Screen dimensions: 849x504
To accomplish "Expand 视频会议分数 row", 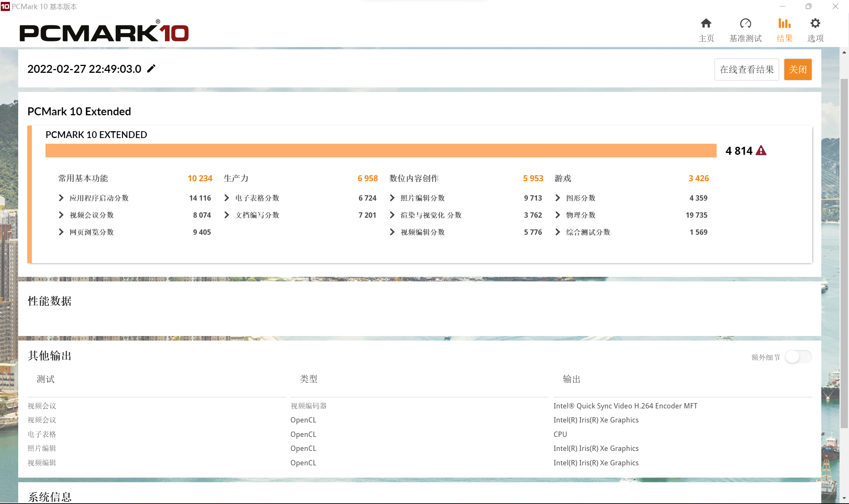I will pos(61,215).
